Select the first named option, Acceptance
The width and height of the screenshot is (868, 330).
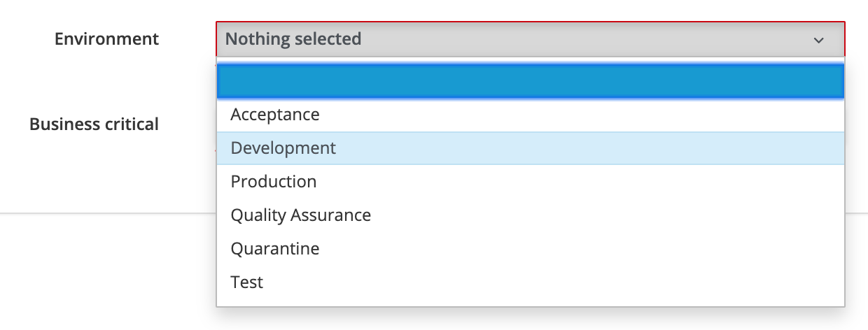(531, 115)
